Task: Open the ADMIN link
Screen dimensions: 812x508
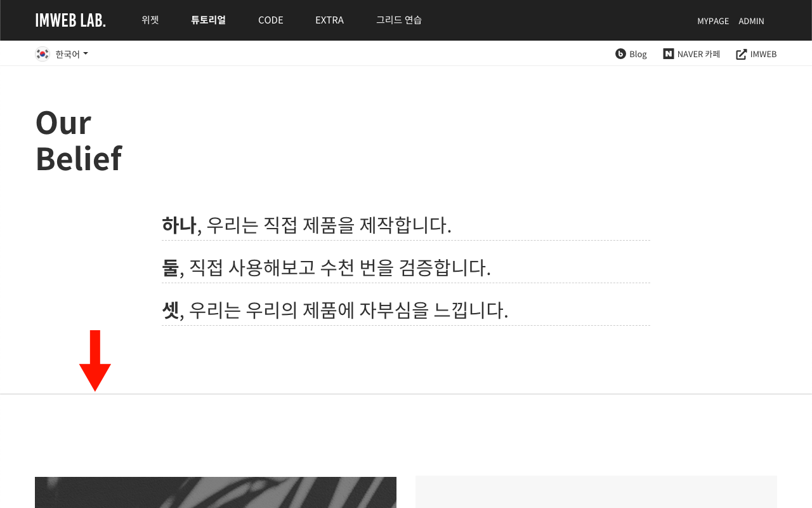Action: [x=751, y=21]
